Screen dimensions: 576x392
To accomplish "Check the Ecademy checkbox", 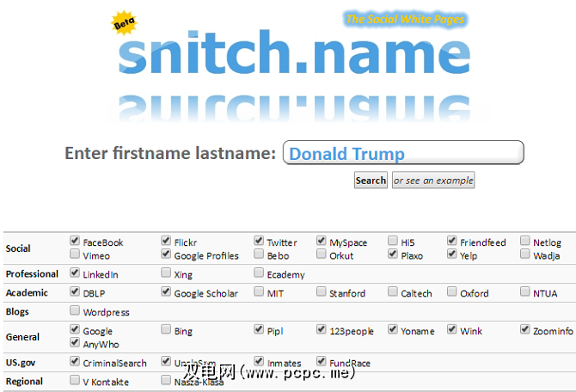I will click(259, 273).
